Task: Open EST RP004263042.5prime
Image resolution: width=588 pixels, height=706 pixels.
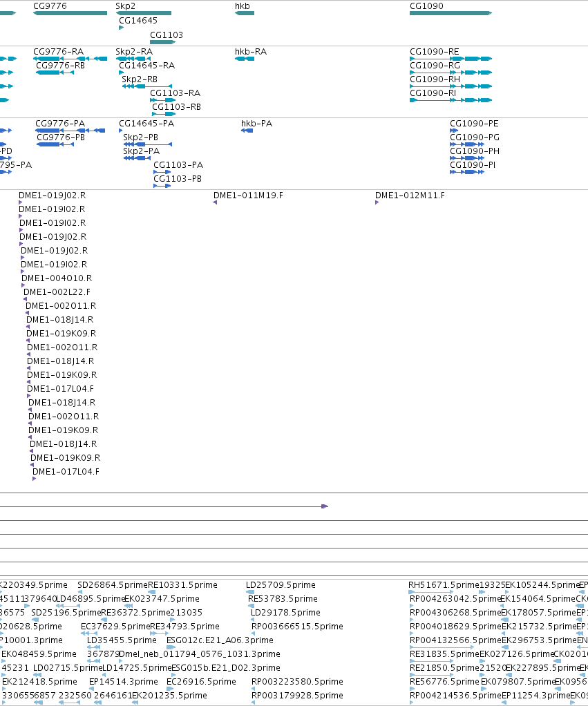Action: pyautogui.click(x=455, y=599)
